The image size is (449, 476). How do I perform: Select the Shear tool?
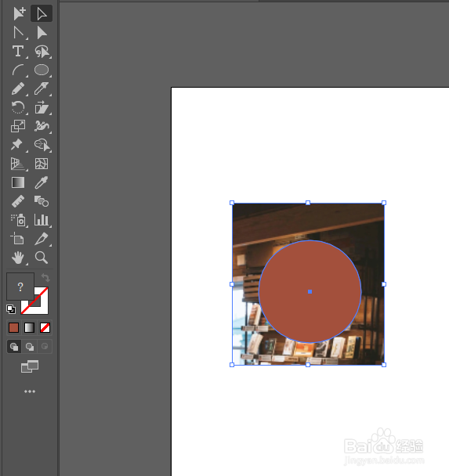point(42,107)
